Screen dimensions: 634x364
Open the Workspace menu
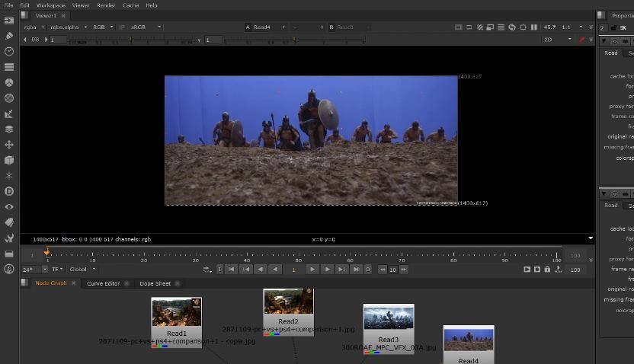[50, 5]
